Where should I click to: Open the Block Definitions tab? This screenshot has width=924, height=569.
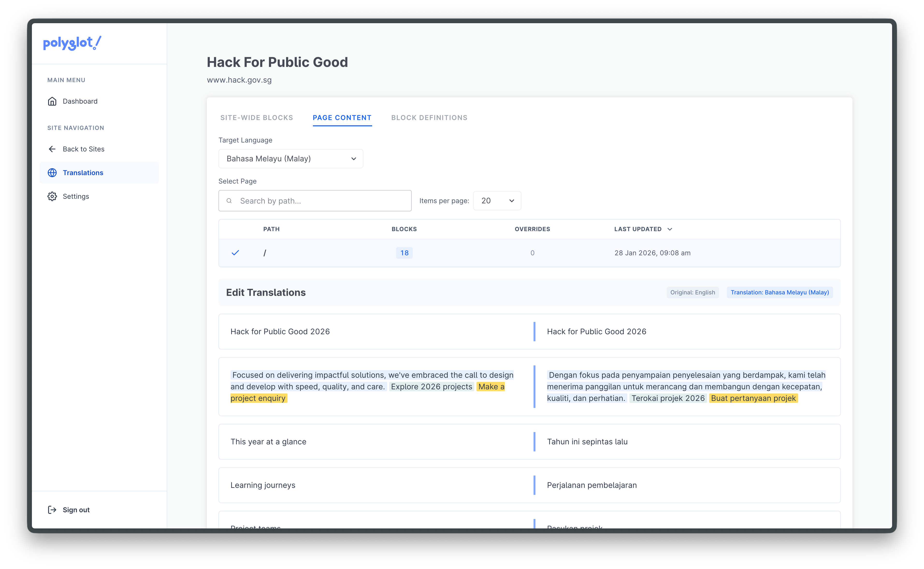click(x=429, y=117)
